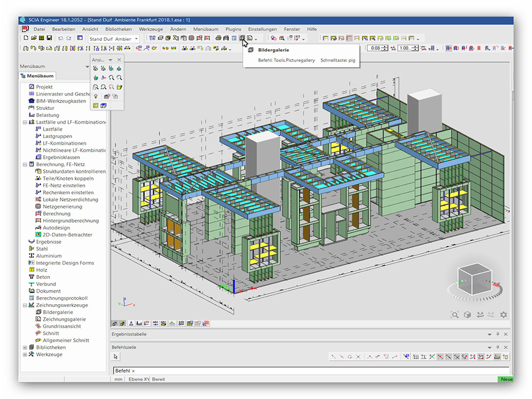This screenshot has width=532, height=399.
Task: Click the Undo arrow icon
Action: 60,38
